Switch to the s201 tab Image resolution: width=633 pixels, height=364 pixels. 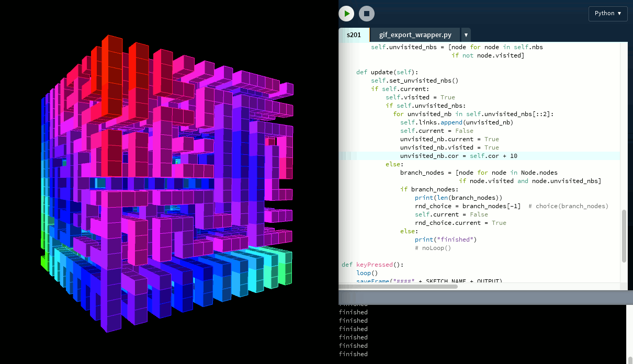354,35
